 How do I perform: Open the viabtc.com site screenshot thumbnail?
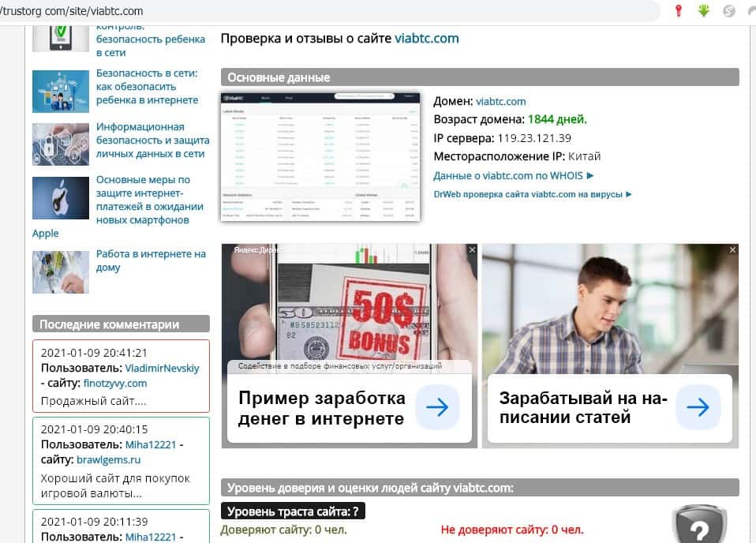tap(320, 157)
